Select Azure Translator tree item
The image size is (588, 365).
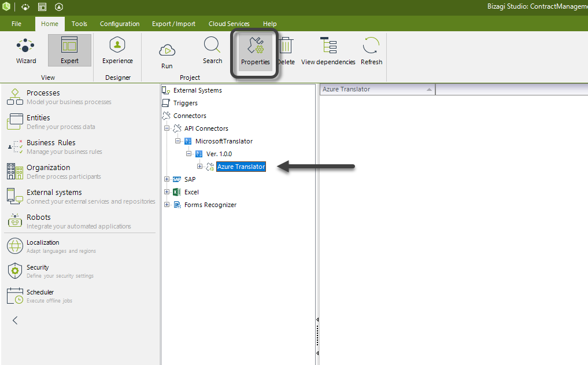pos(241,167)
